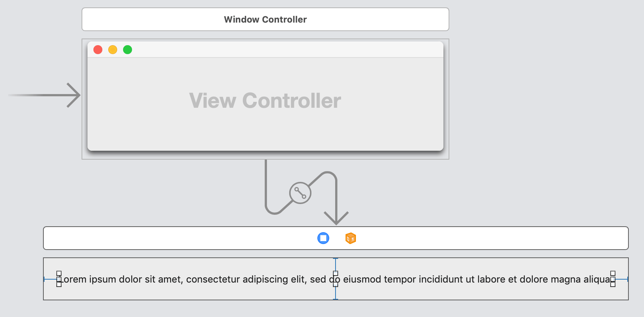Click the label's lower-right resize handle

click(613, 284)
